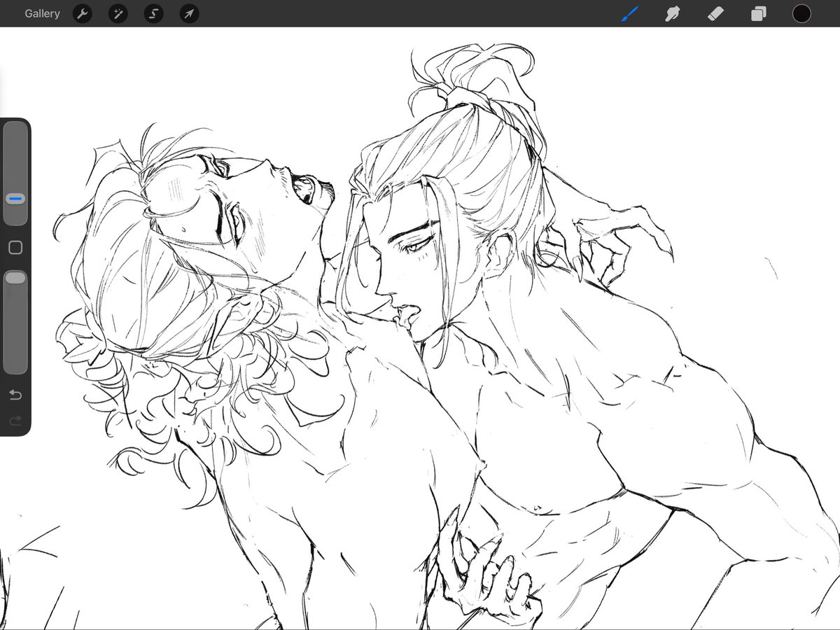Select the Brush tool
This screenshot has height=630, width=840.
[x=630, y=13]
